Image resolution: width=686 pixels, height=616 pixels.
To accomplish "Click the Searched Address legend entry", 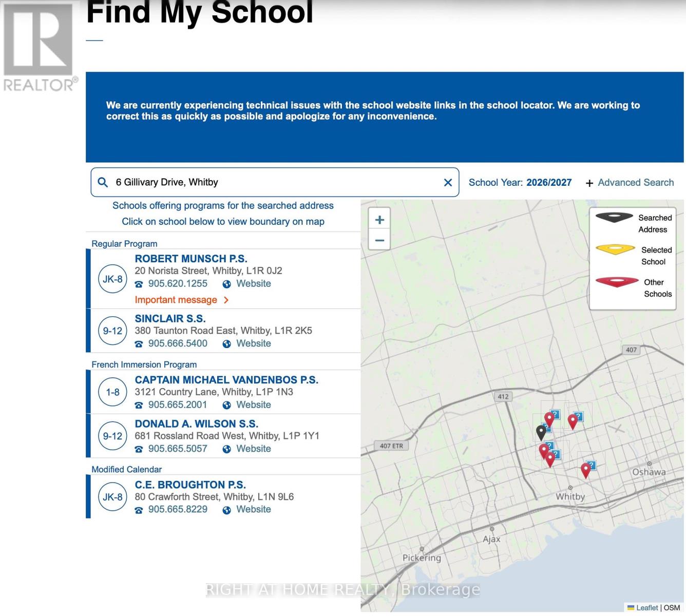I will (634, 223).
